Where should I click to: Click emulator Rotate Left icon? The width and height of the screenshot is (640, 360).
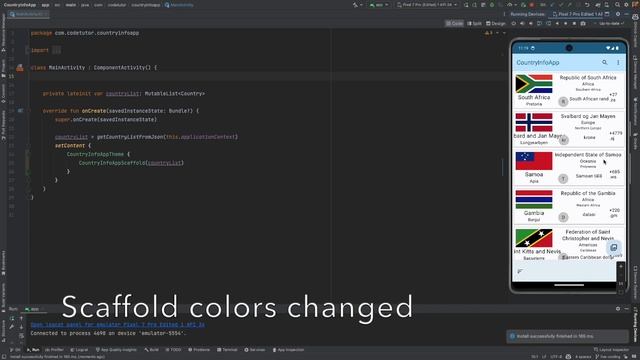(539, 24)
